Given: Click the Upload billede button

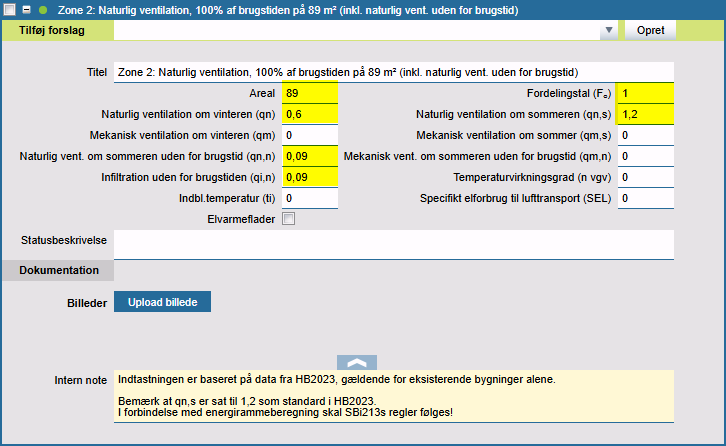Looking at the screenshot, I should (x=162, y=302).
